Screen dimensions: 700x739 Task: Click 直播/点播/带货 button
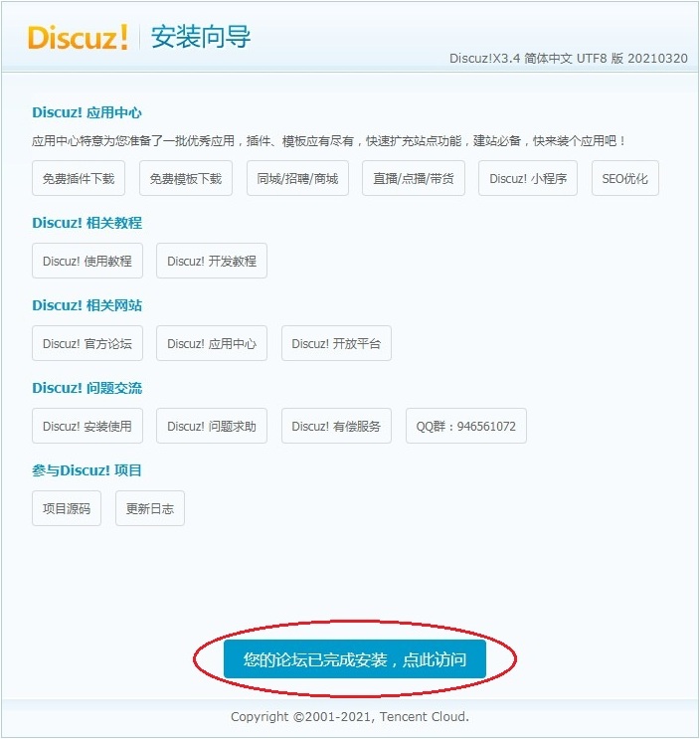(414, 178)
